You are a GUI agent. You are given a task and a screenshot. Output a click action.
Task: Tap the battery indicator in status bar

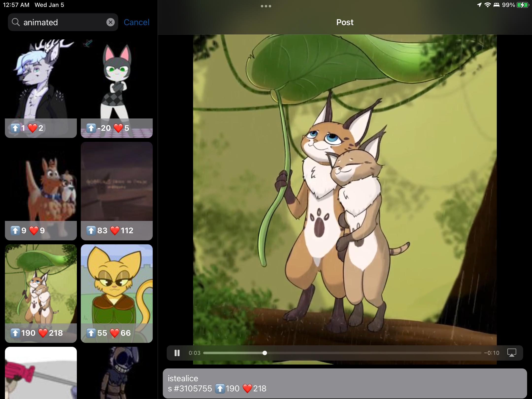point(522,5)
